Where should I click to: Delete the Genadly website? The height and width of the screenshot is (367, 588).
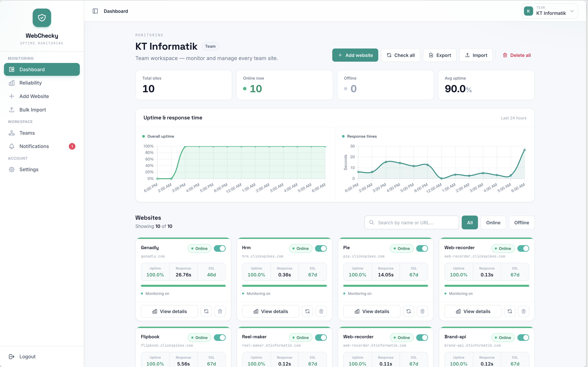(220, 311)
